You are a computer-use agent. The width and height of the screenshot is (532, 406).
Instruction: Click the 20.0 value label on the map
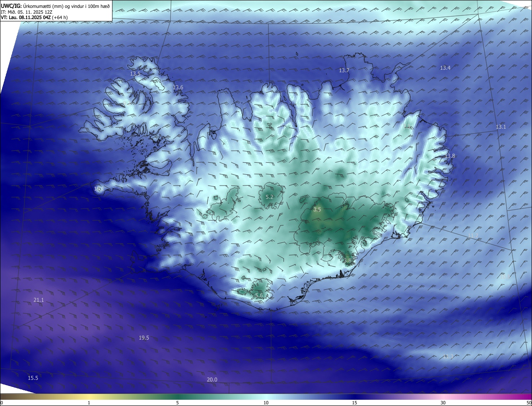[x=212, y=379]
